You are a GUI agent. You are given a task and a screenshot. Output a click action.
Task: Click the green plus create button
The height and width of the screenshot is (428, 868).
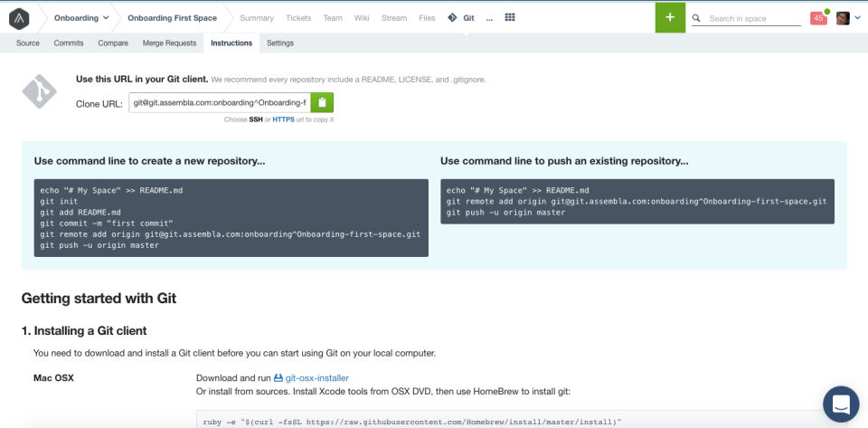click(x=669, y=17)
